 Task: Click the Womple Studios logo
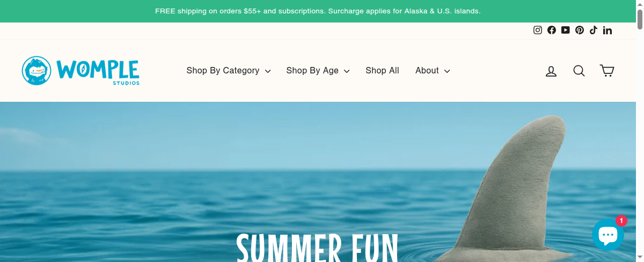pyautogui.click(x=80, y=71)
